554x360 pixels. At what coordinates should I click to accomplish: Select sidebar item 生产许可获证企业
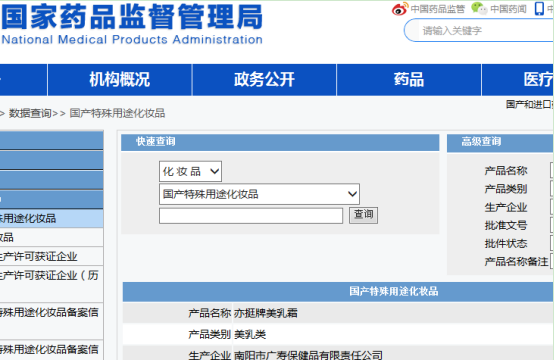tap(51, 256)
